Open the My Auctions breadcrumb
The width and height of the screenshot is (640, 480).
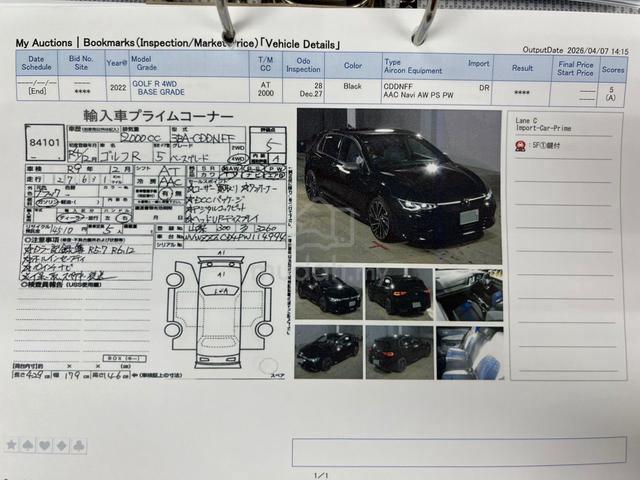point(44,43)
